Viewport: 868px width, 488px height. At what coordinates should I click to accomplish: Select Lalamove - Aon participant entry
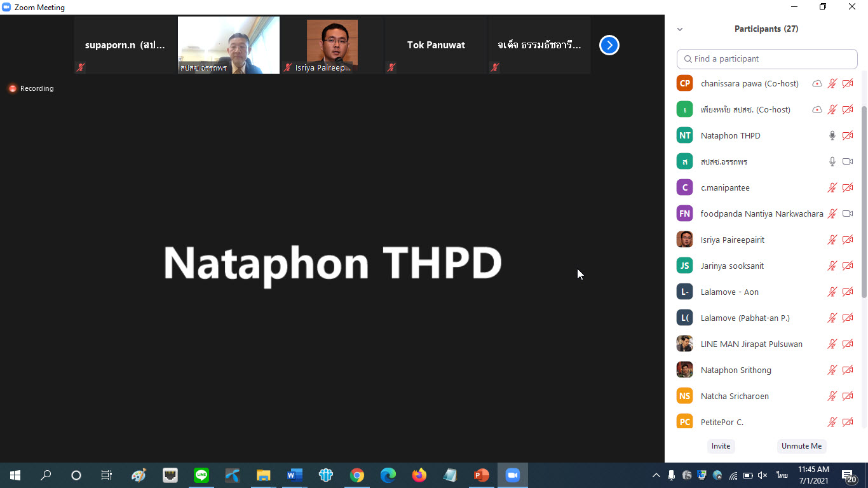pos(729,292)
